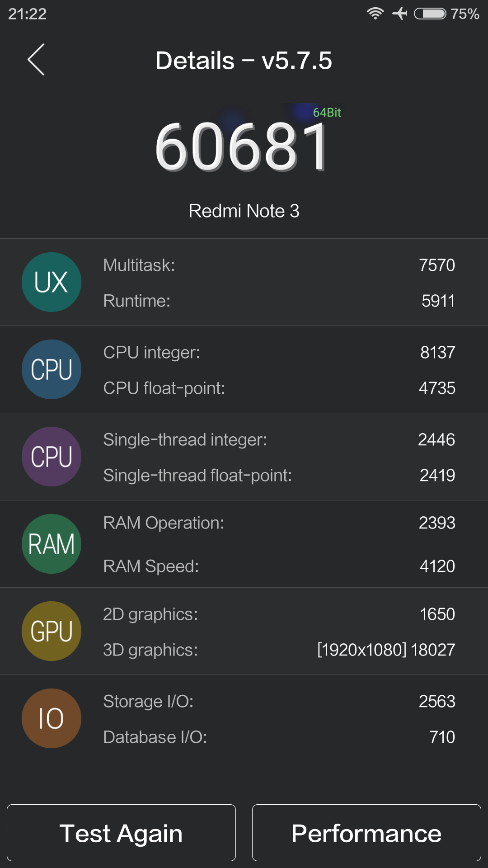Tap the purple CPU single-thread icon
Screen dimensions: 488x868
click(52, 457)
